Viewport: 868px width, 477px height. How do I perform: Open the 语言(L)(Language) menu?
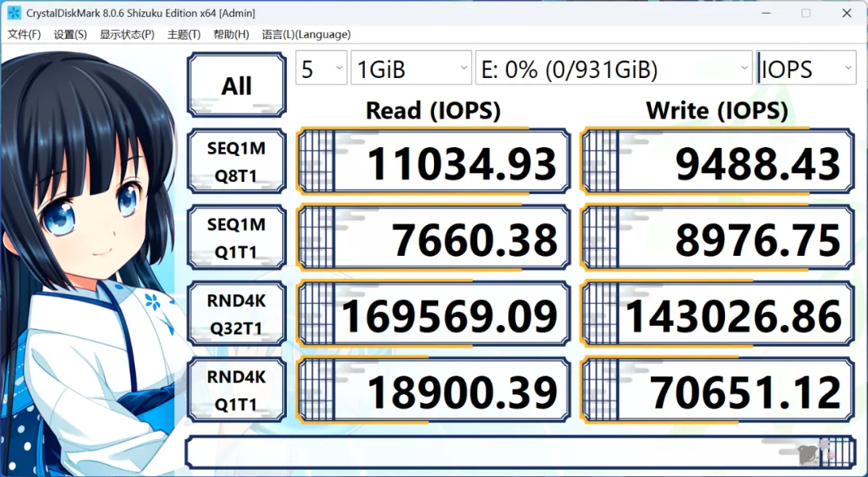click(306, 35)
